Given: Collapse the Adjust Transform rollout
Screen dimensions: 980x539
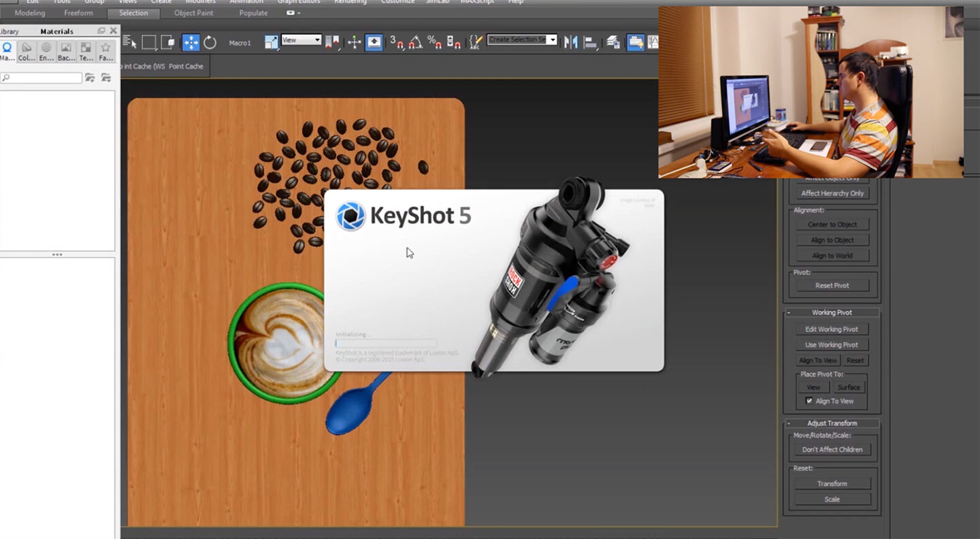Looking at the screenshot, I should point(832,423).
